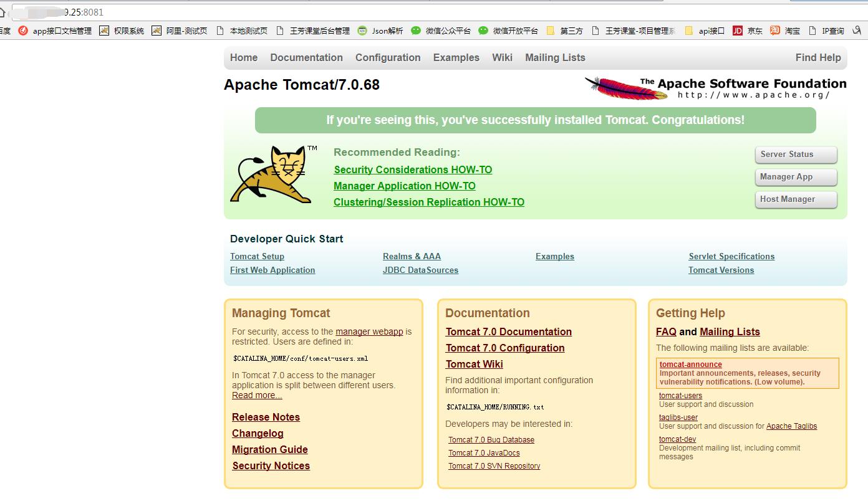Open the app接口文档管理 bookmark icon

pos(23,31)
